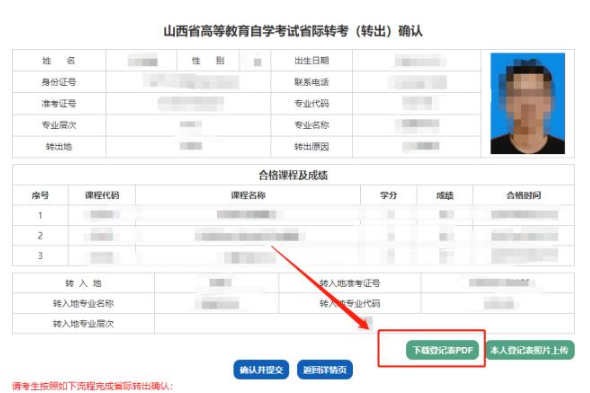Click the 返回详情页 button
590x393 pixels.
(325, 370)
